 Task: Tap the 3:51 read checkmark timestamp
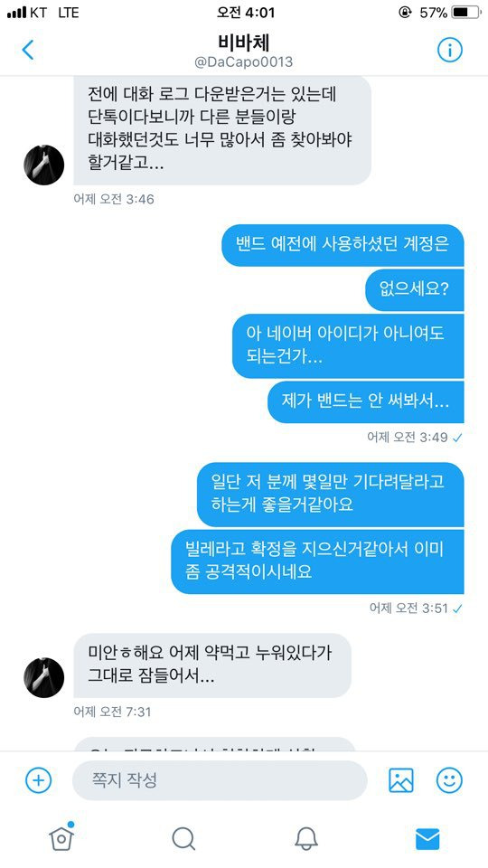(x=416, y=608)
